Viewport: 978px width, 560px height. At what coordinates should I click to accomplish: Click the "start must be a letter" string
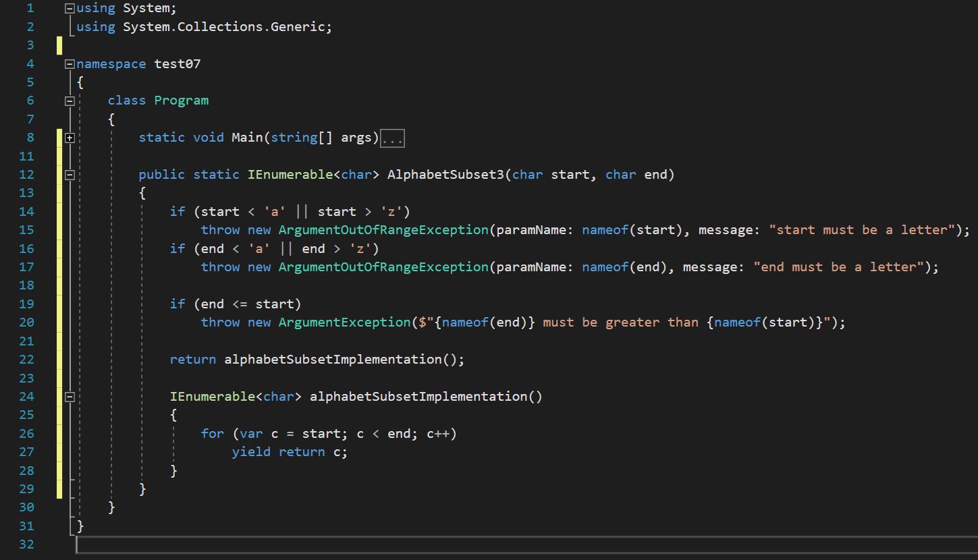(862, 230)
